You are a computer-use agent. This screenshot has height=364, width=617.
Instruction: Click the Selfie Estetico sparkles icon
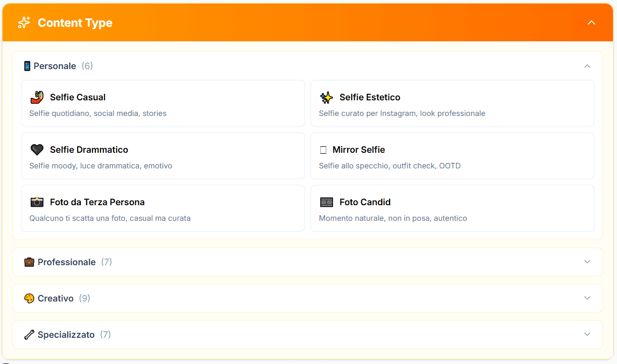[x=326, y=97]
